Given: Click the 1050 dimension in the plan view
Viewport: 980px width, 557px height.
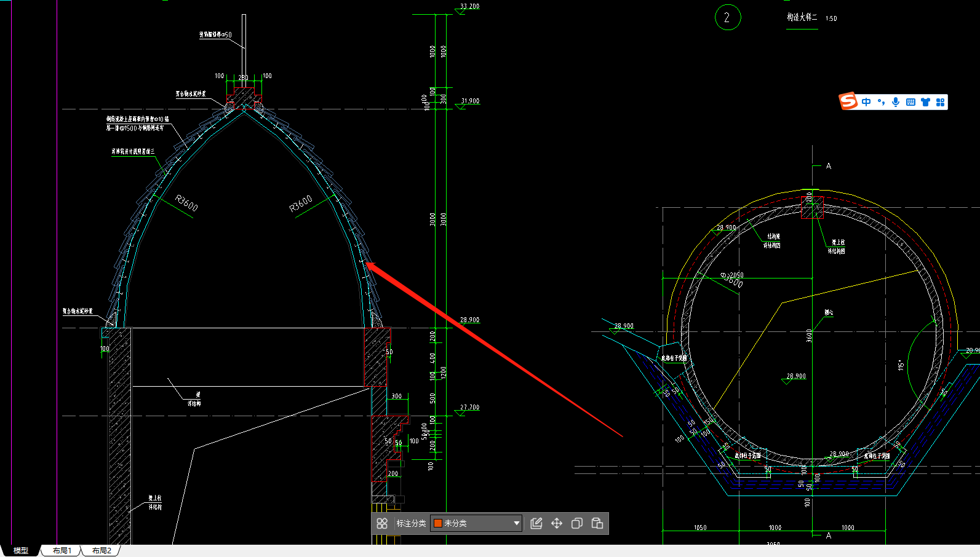Looking at the screenshot, I should (700, 527).
